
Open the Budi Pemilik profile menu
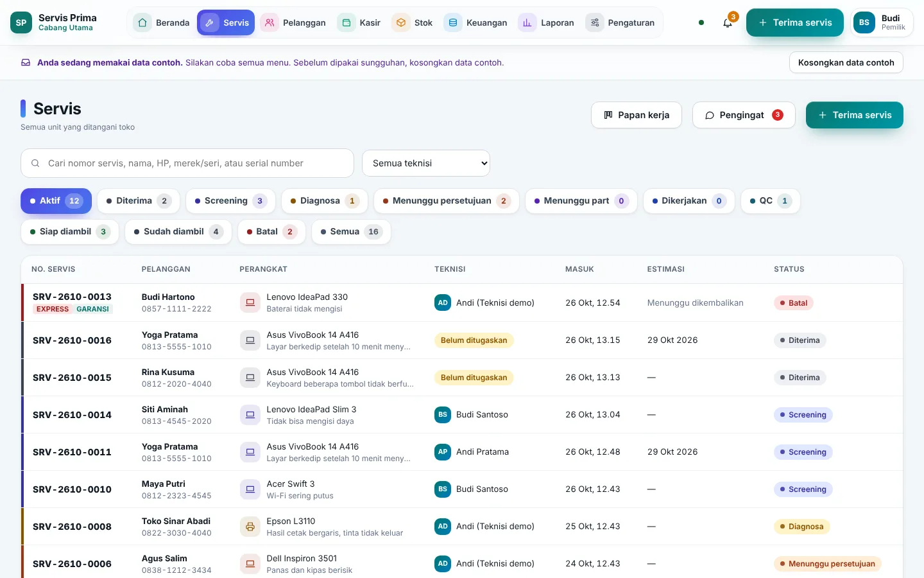[x=882, y=22]
